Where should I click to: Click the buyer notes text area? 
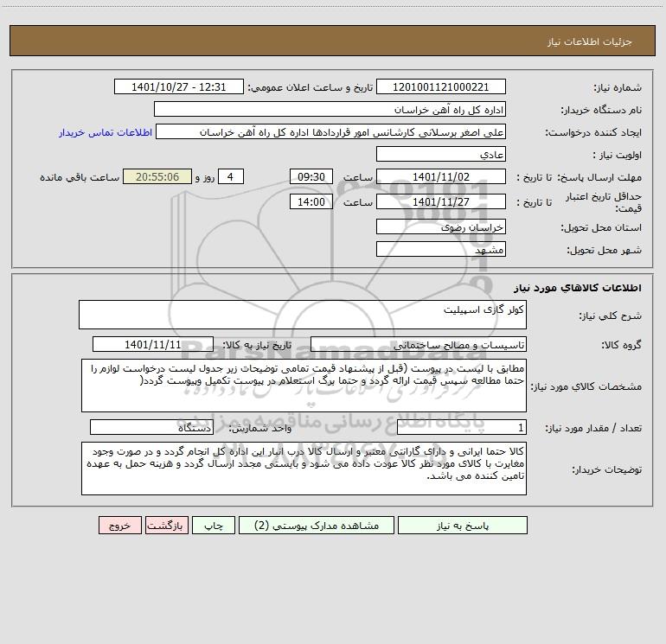click(304, 469)
